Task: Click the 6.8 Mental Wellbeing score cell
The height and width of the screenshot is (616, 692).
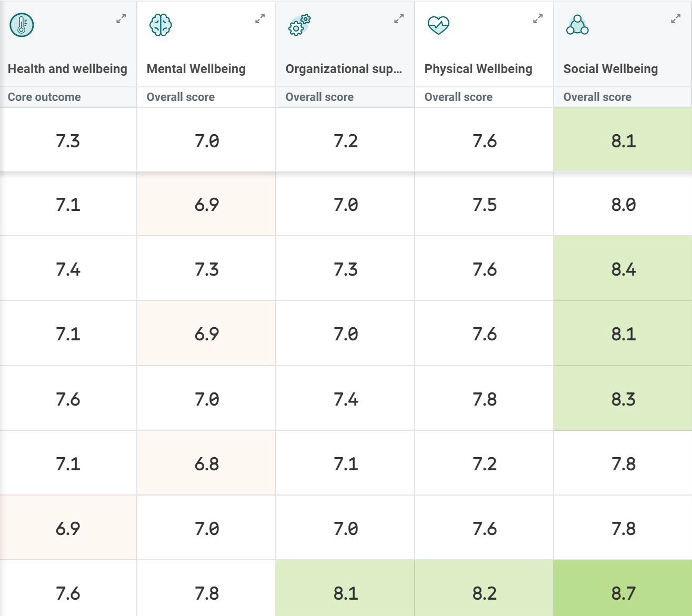Action: 206,463
